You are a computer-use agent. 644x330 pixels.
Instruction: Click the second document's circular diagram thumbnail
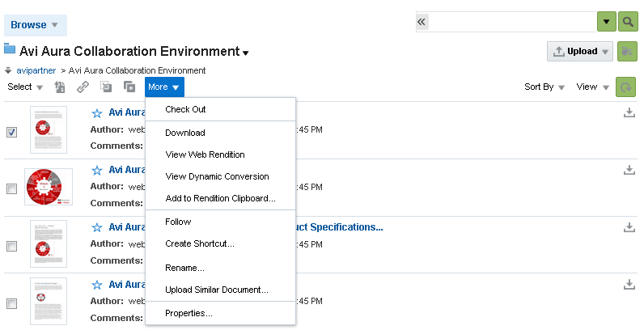tap(49, 187)
